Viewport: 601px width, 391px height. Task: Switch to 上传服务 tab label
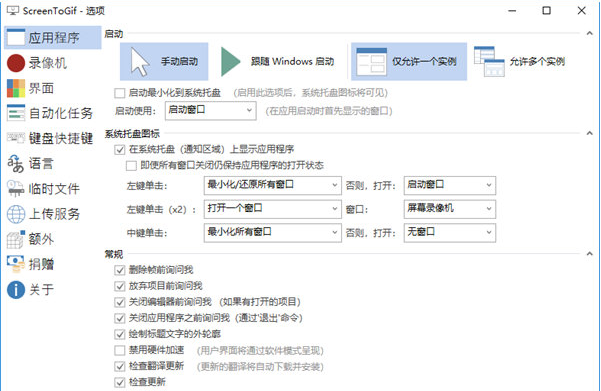[x=54, y=214]
